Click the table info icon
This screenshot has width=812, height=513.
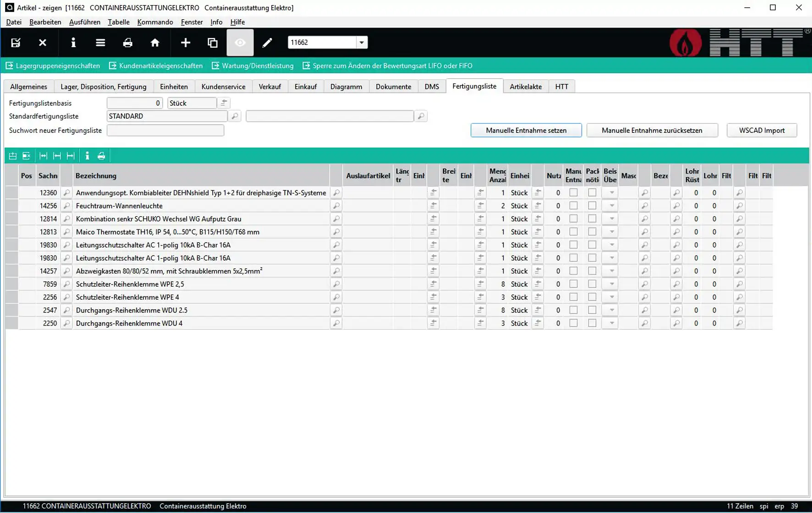point(87,156)
